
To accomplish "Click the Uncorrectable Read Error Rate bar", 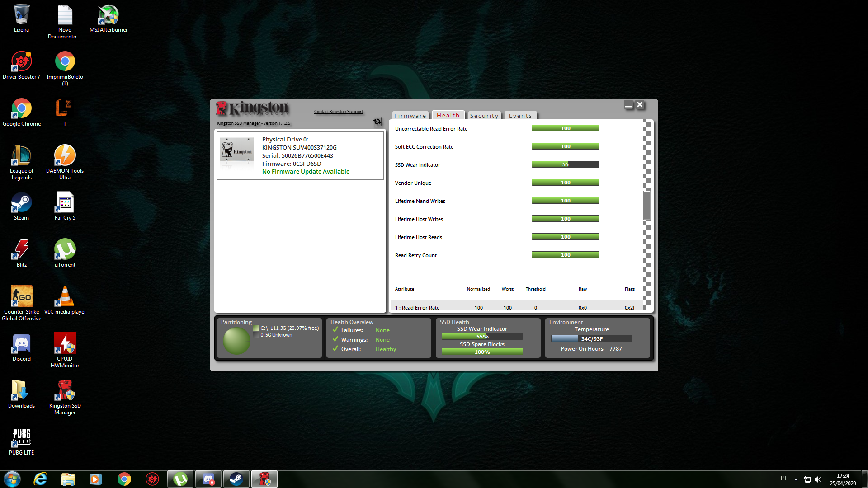I will (566, 128).
